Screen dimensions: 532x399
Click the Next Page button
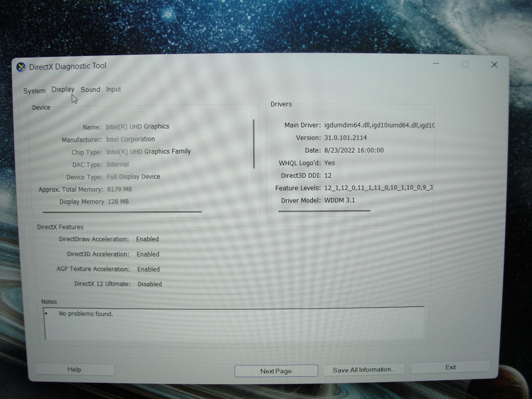[x=276, y=371]
